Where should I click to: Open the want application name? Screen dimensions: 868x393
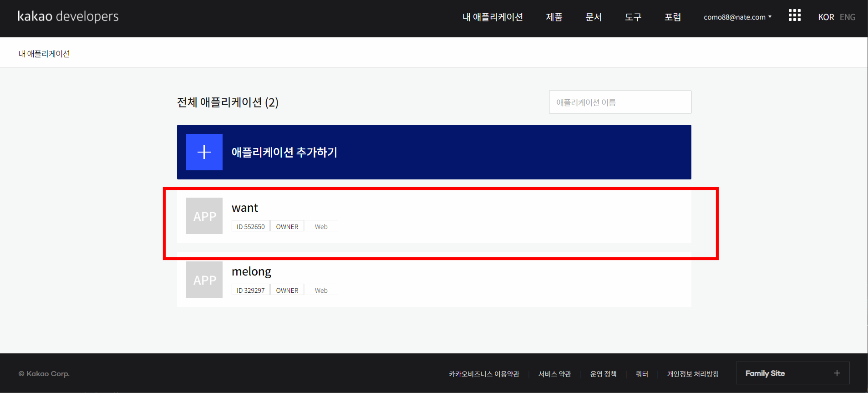click(245, 208)
